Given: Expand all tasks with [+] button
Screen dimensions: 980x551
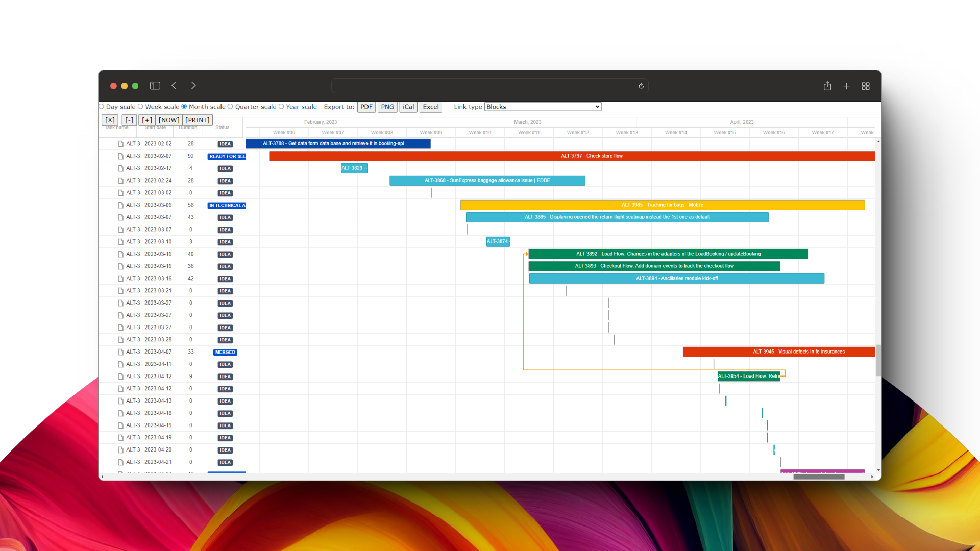Looking at the screenshot, I should [147, 120].
